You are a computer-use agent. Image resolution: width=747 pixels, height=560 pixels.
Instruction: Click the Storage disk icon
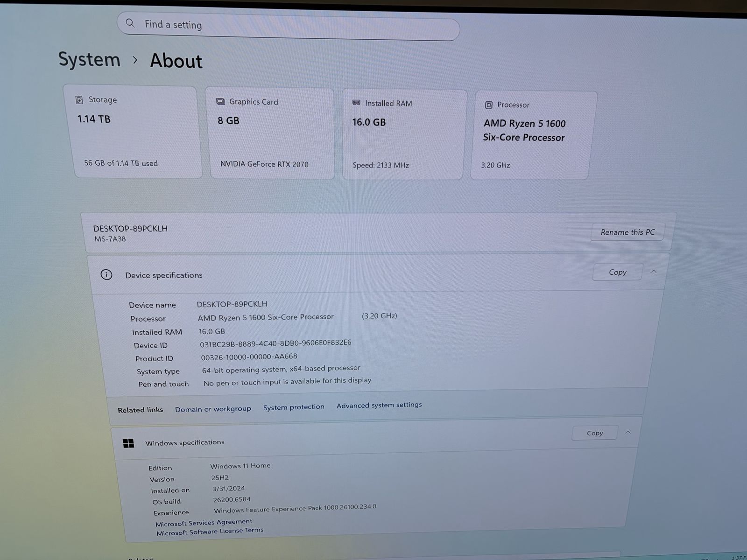[79, 100]
